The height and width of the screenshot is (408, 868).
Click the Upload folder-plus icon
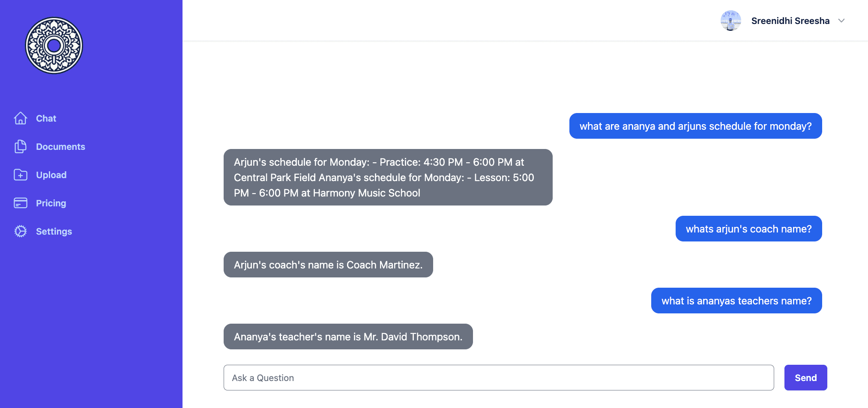[x=21, y=175]
